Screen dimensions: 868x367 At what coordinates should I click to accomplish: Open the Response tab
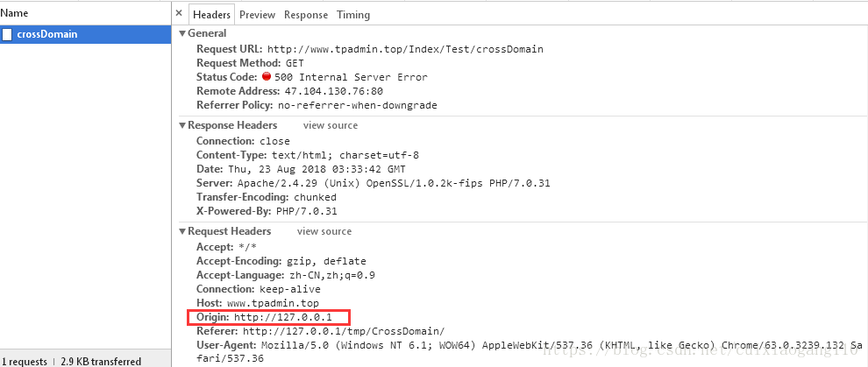[x=306, y=15]
